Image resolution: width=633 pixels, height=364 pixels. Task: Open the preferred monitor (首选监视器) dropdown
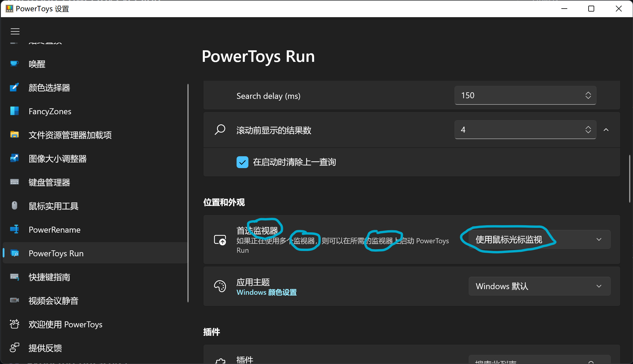539,239
